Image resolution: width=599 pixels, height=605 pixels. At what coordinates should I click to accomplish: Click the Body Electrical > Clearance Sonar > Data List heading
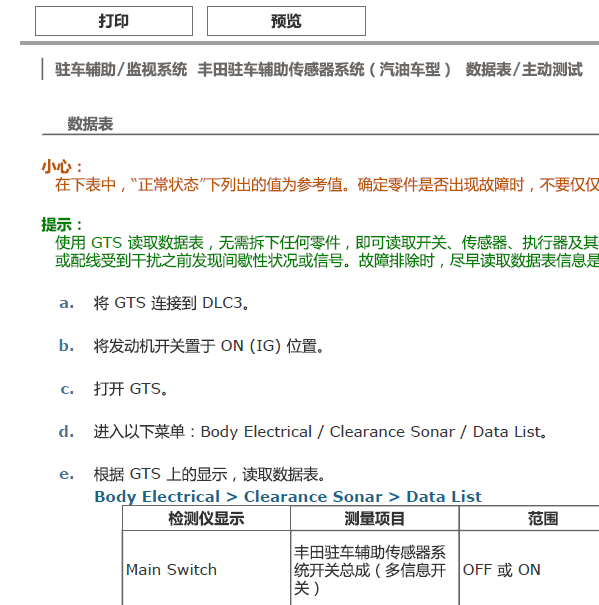[x=288, y=496]
